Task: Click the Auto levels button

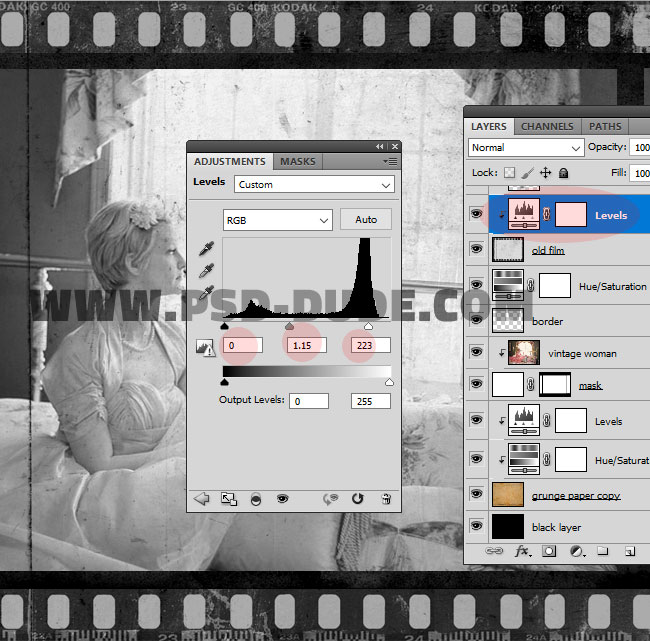Action: 366,220
